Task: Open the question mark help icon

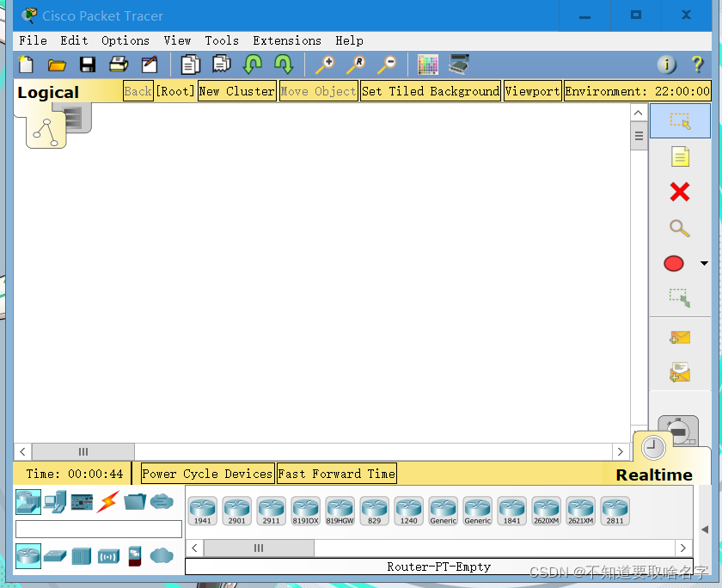Action: (x=698, y=64)
